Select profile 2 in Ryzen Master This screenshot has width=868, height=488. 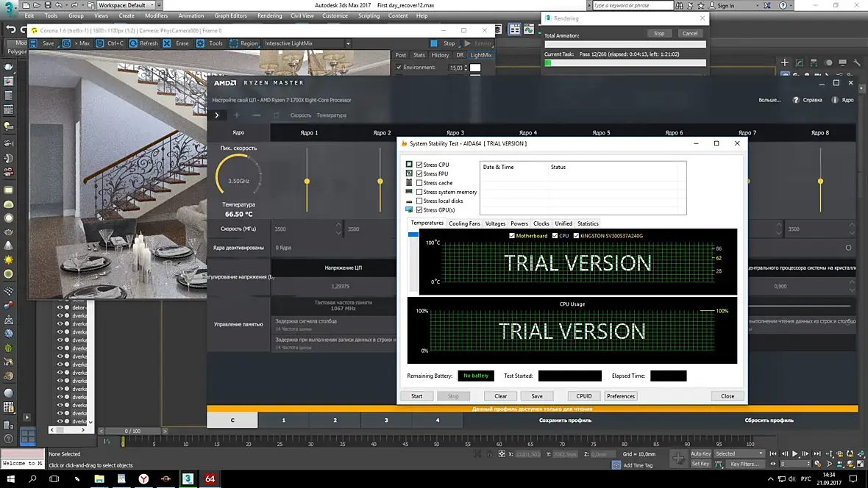pos(335,420)
